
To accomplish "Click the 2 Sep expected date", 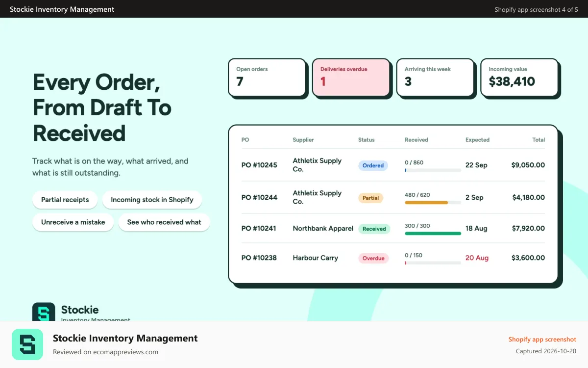I will tap(474, 197).
